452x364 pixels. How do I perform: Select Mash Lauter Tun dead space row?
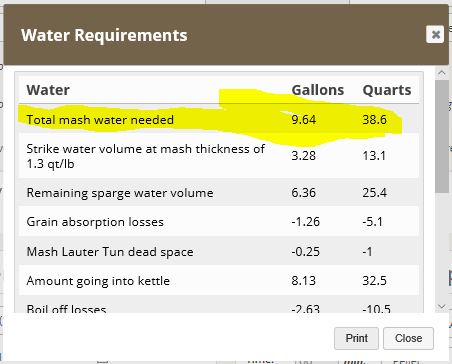pos(219,251)
